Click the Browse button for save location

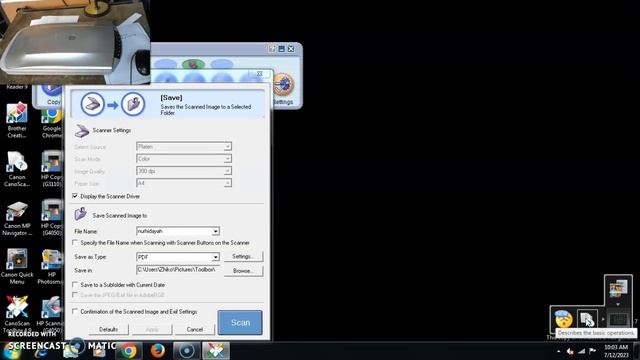(243, 271)
